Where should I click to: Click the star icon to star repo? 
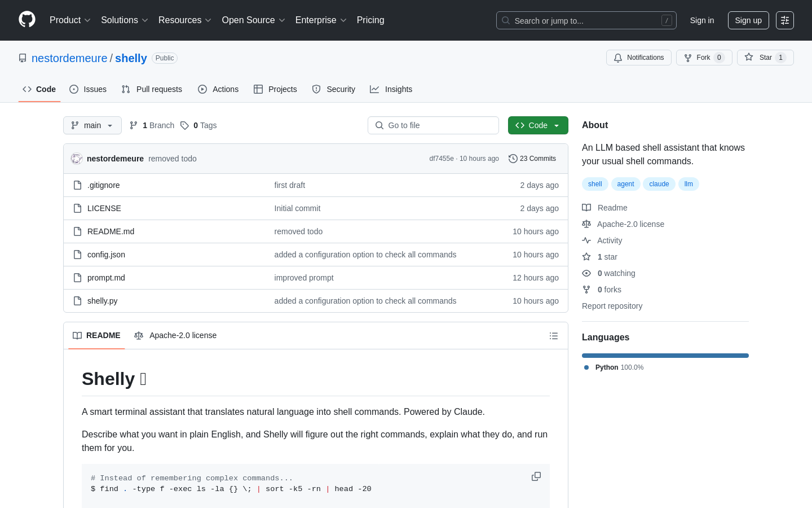[749, 57]
